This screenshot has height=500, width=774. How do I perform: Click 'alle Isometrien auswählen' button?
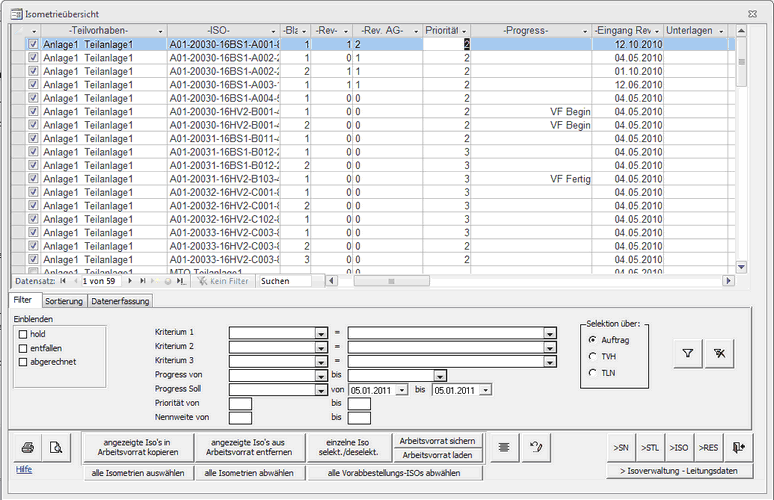click(137, 473)
